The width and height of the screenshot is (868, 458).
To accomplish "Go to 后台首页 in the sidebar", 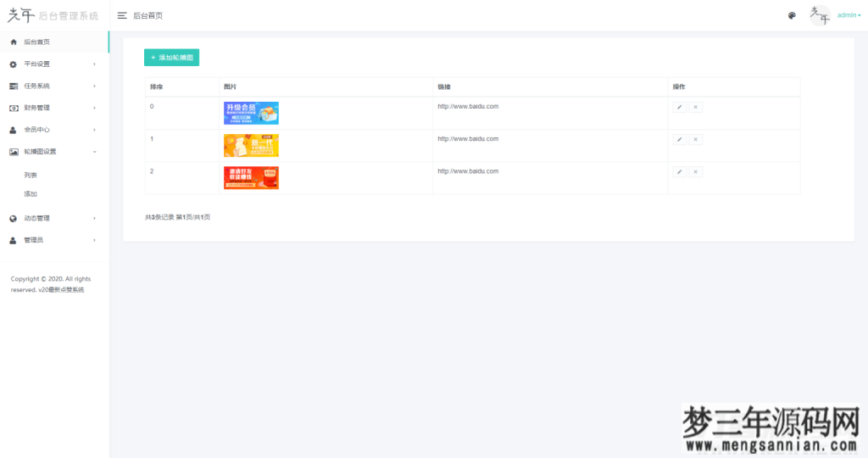I will (53, 42).
